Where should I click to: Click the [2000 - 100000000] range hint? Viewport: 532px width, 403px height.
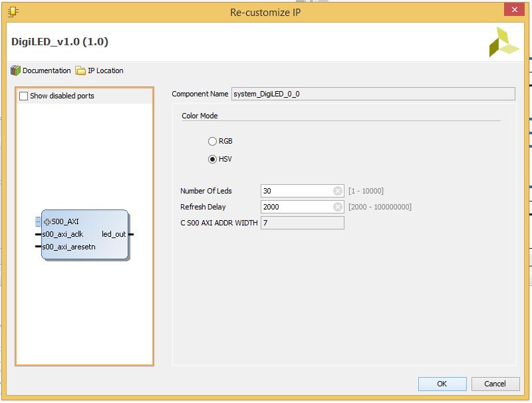click(380, 207)
